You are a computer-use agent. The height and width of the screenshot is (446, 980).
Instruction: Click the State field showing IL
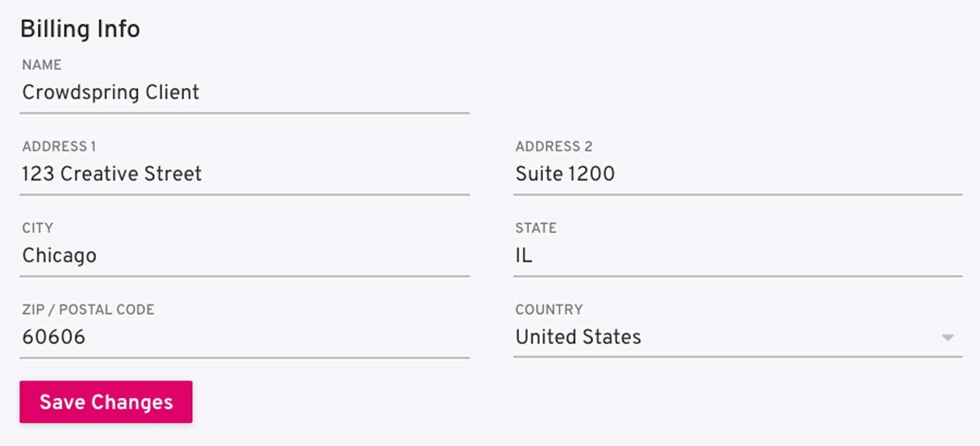[737, 256]
